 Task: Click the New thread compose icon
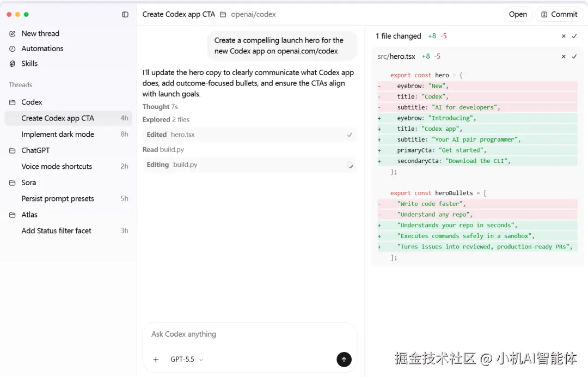[13, 34]
